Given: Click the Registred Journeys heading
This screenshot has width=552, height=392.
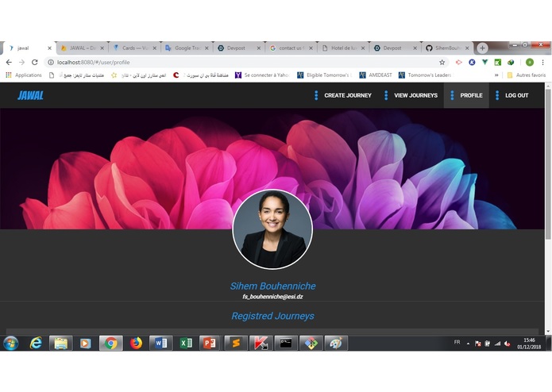Looking at the screenshot, I should click(x=273, y=316).
